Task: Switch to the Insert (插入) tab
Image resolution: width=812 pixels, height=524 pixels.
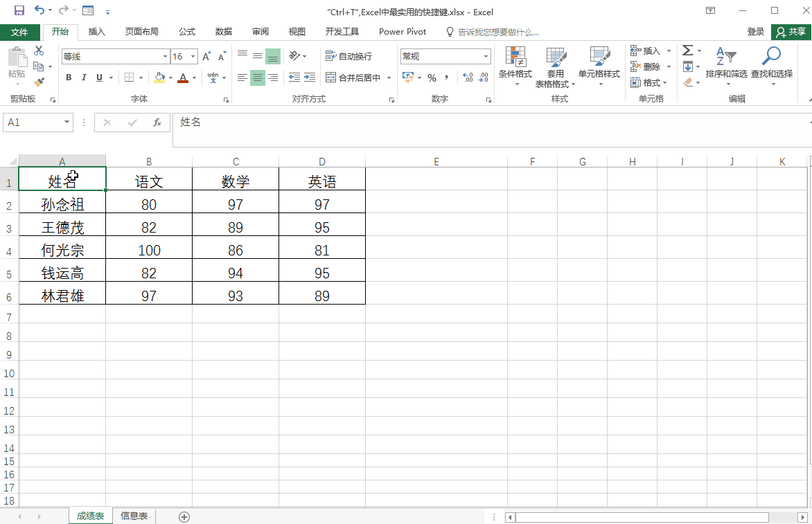Action: pyautogui.click(x=96, y=32)
